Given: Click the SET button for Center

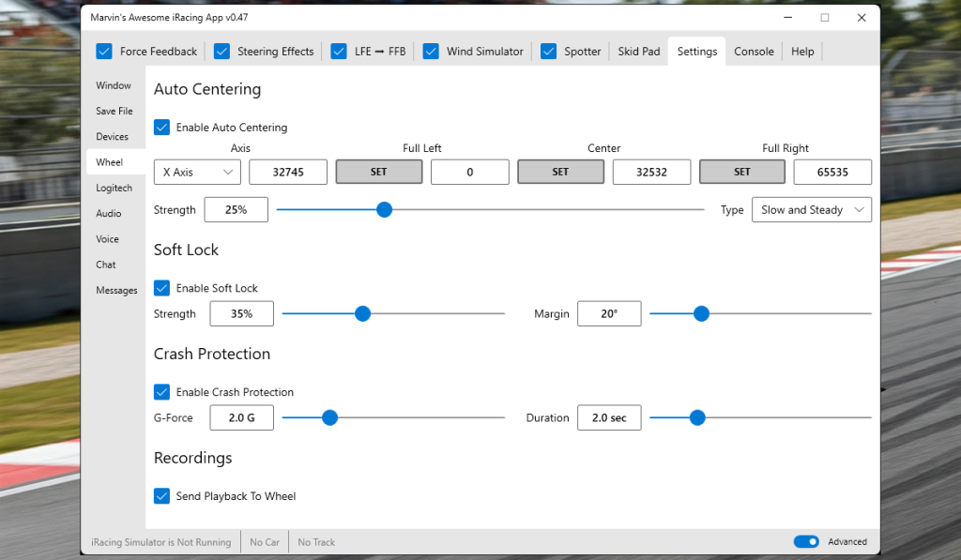Looking at the screenshot, I should [560, 172].
